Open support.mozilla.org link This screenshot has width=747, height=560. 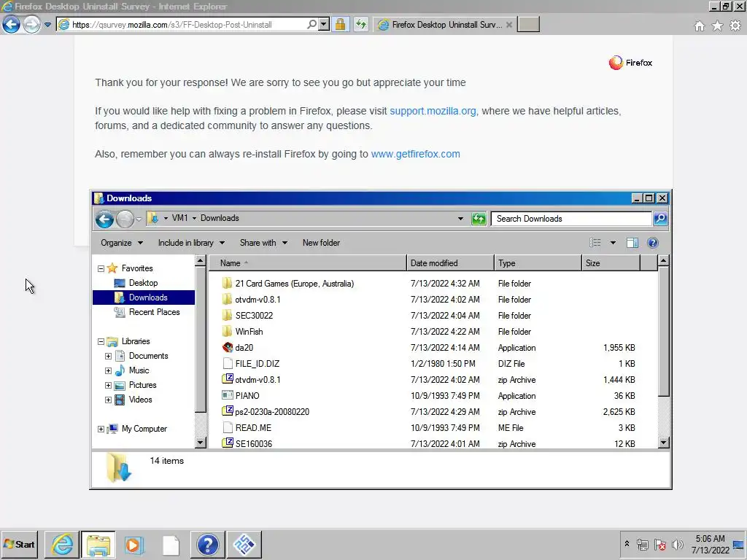433,111
